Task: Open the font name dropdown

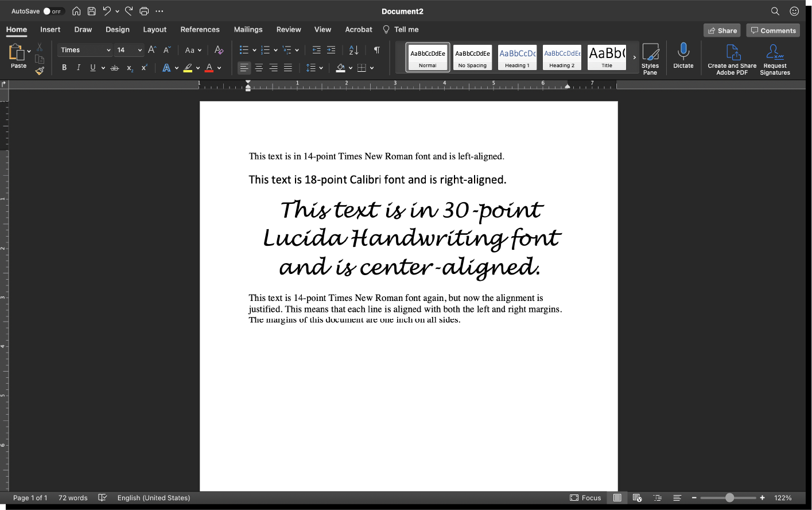Action: click(x=108, y=50)
